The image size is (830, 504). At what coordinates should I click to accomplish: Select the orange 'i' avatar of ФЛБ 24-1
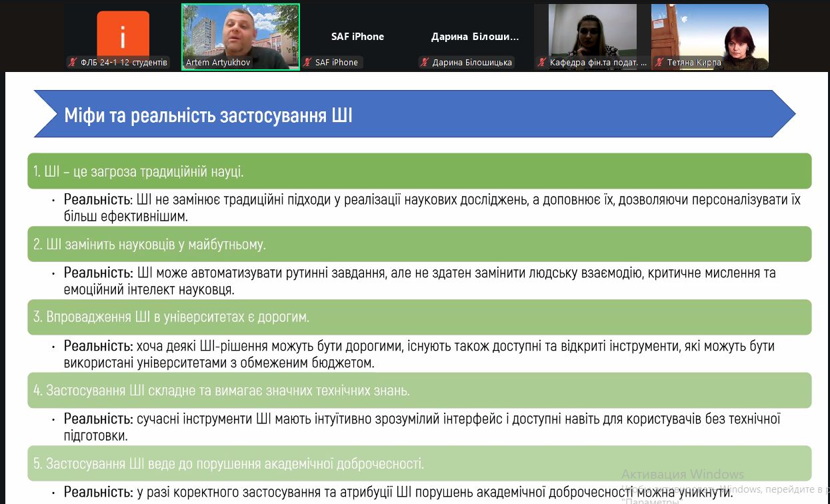(x=123, y=33)
